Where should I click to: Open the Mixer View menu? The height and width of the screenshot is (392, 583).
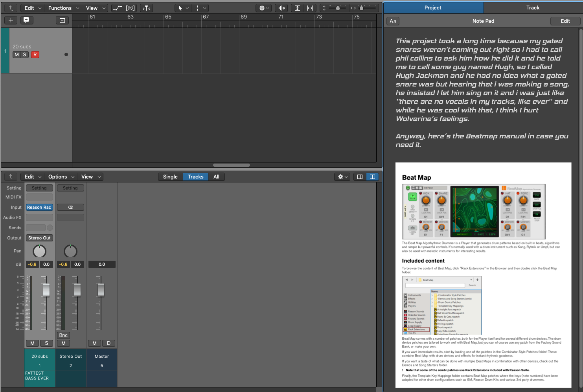pos(90,177)
